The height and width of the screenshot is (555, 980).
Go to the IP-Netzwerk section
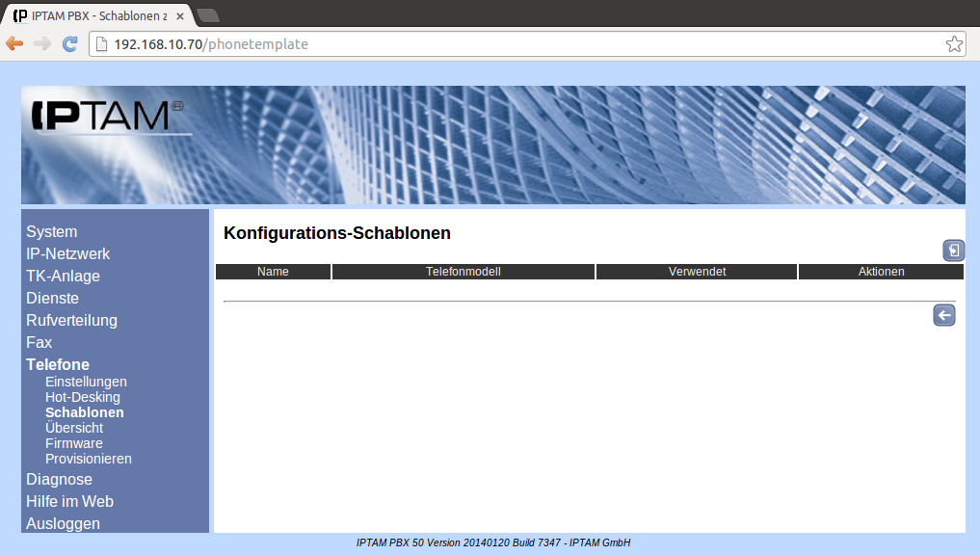[x=68, y=254]
